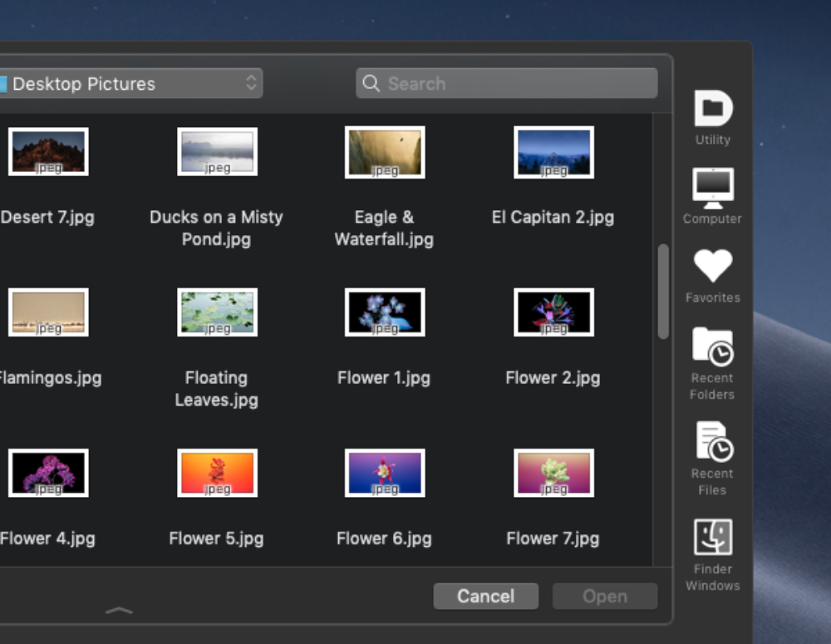This screenshot has width=831, height=644.
Task: Click the Cancel button
Action: [x=485, y=596]
